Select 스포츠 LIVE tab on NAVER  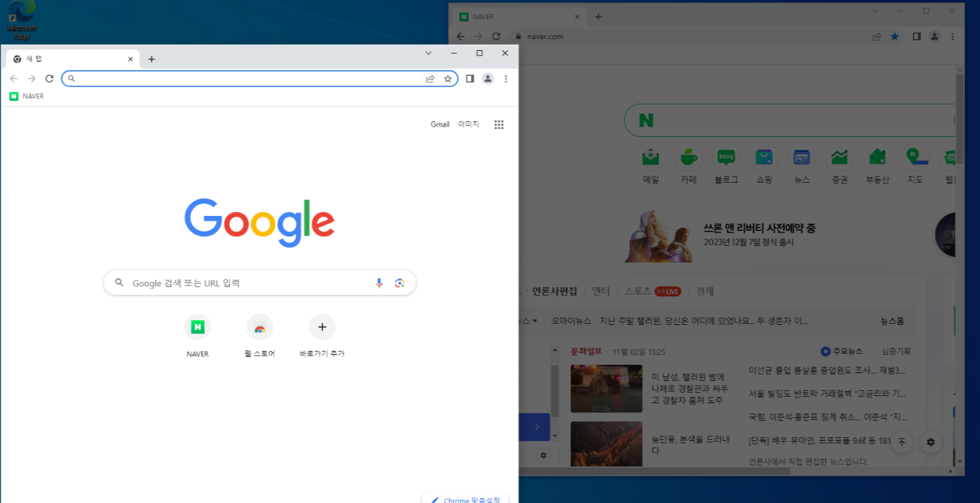point(653,291)
